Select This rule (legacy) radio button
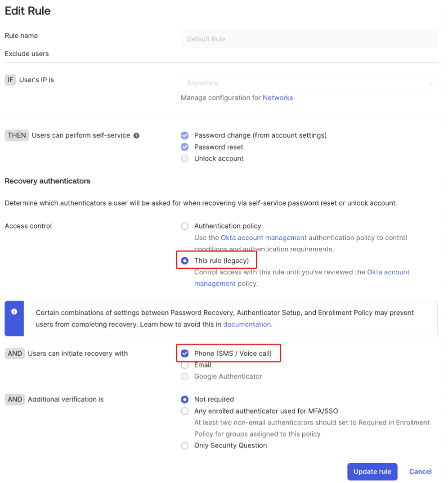The image size is (448, 483). 184,261
